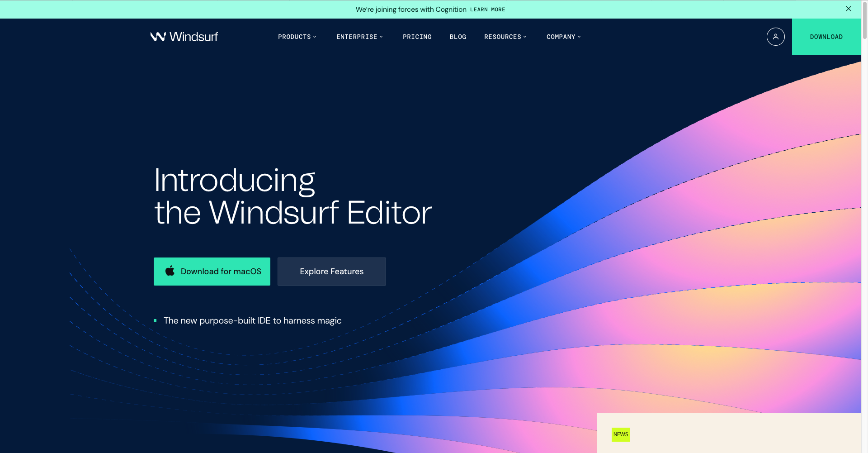Go to the Blog

[x=458, y=37]
